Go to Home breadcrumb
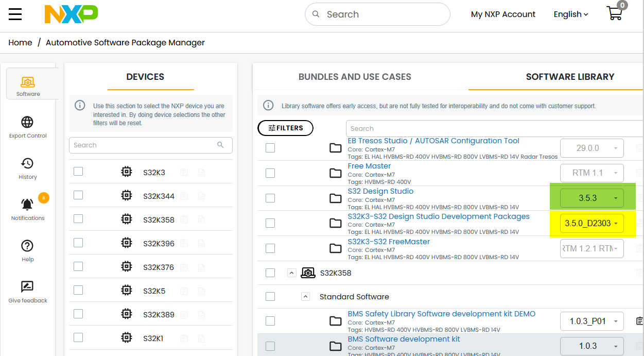The height and width of the screenshot is (356, 644). click(x=20, y=43)
